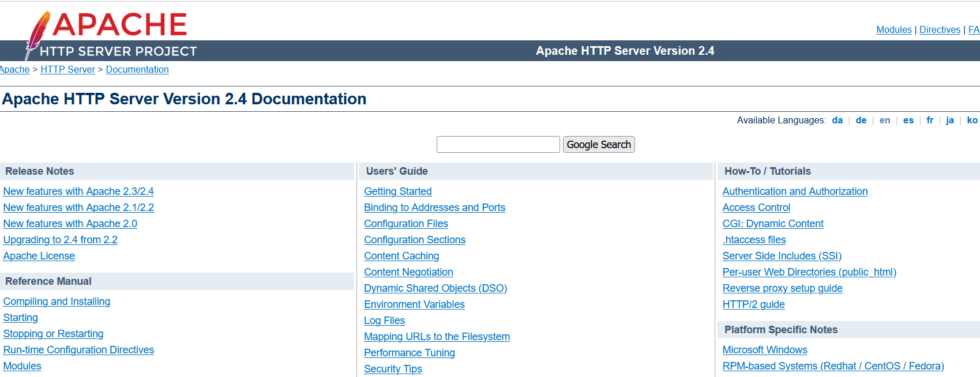Open Per-user Web Directories (public_html)
This screenshot has width=980, height=377.
tap(809, 272)
